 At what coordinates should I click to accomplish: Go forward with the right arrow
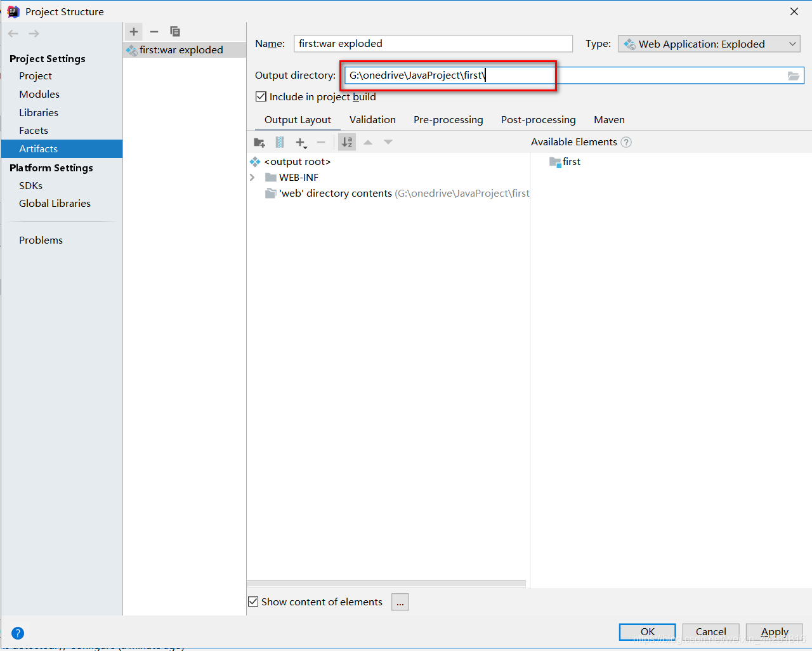(x=34, y=34)
